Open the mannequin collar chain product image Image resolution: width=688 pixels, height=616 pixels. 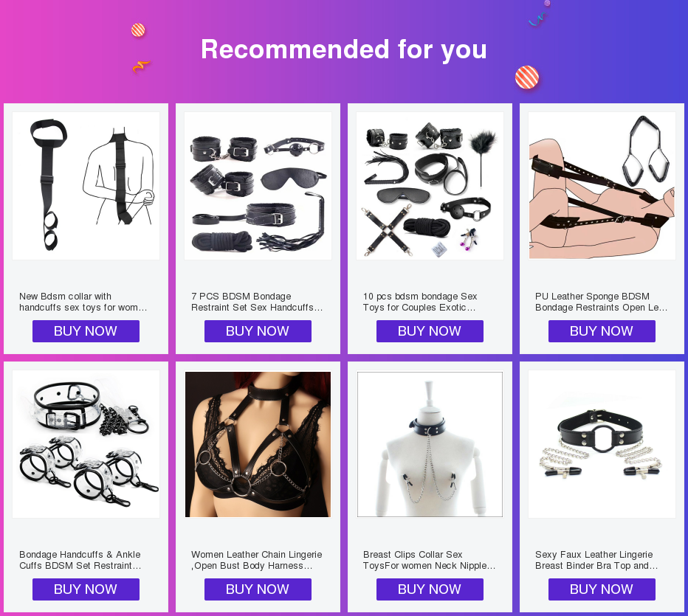click(x=430, y=444)
